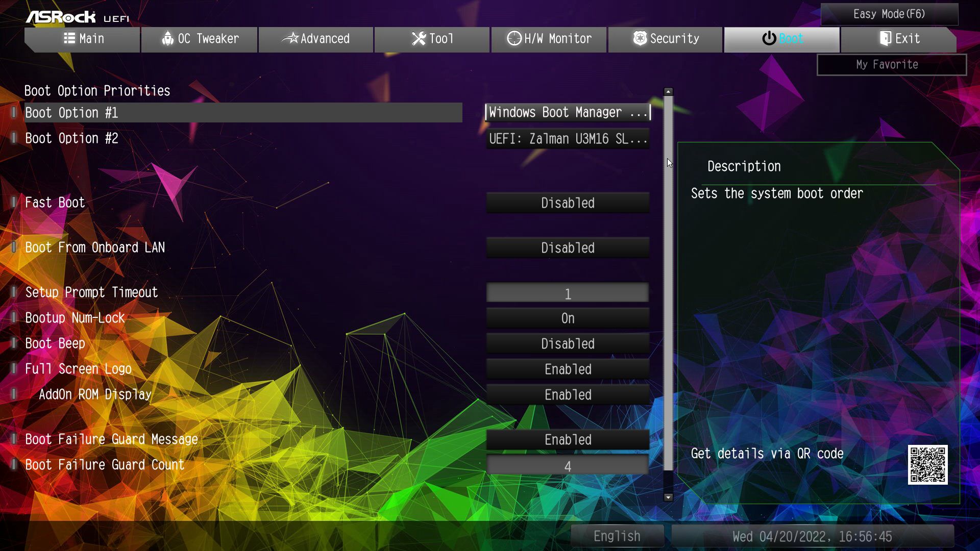Click the Exit door icon
The width and height of the screenshot is (980, 551).
(x=886, y=38)
